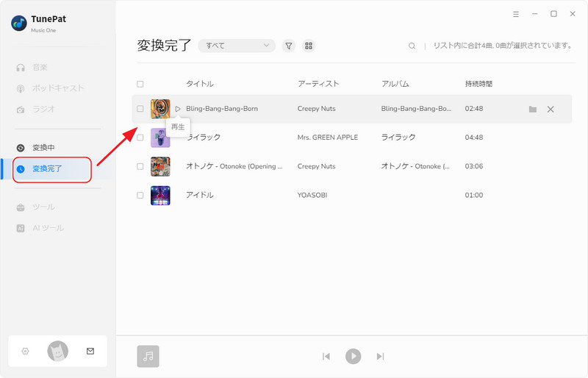
Task: Click artist Mrs. GREEN APPLE
Action: point(328,138)
